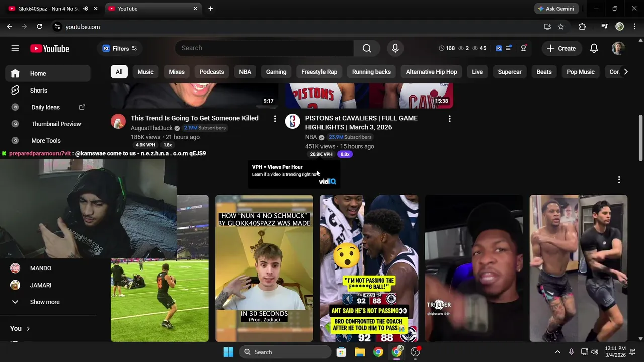644x362 pixels.
Task: Select the All filter chip
Action: 119,72
